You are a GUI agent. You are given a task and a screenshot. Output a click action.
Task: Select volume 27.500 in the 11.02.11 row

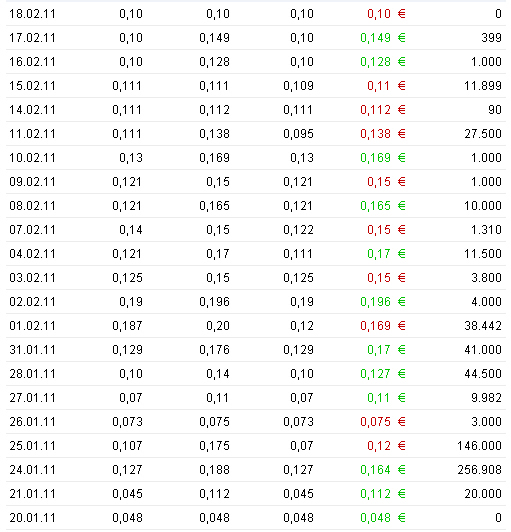(x=483, y=134)
